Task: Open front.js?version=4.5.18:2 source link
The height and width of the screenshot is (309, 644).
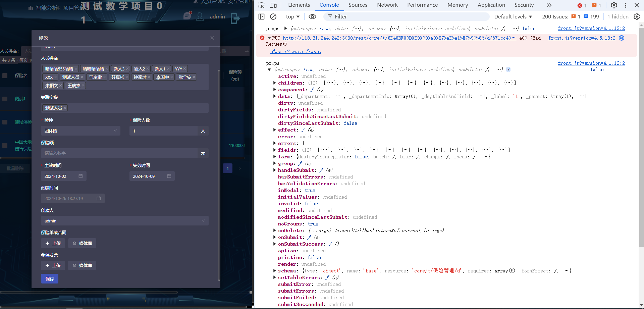Action: click(x=582, y=38)
